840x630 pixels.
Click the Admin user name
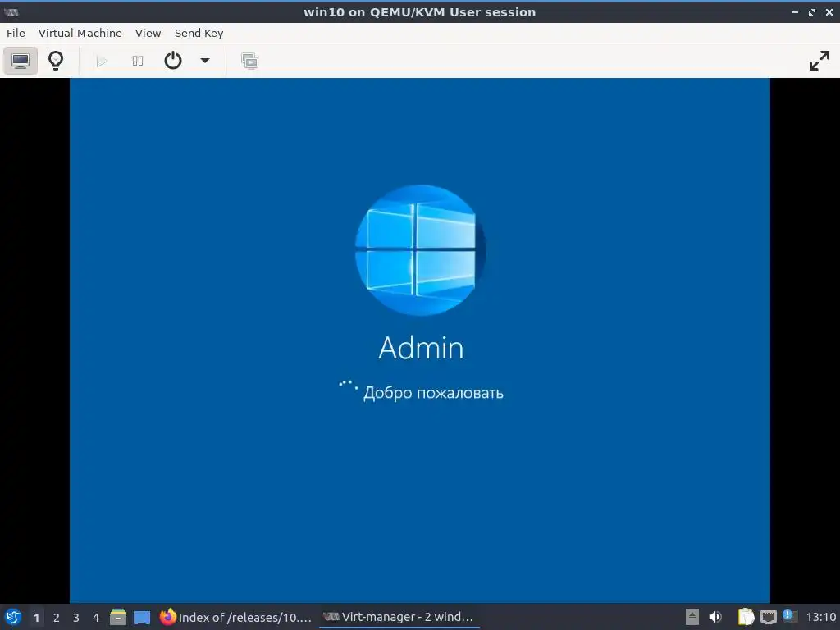(421, 348)
